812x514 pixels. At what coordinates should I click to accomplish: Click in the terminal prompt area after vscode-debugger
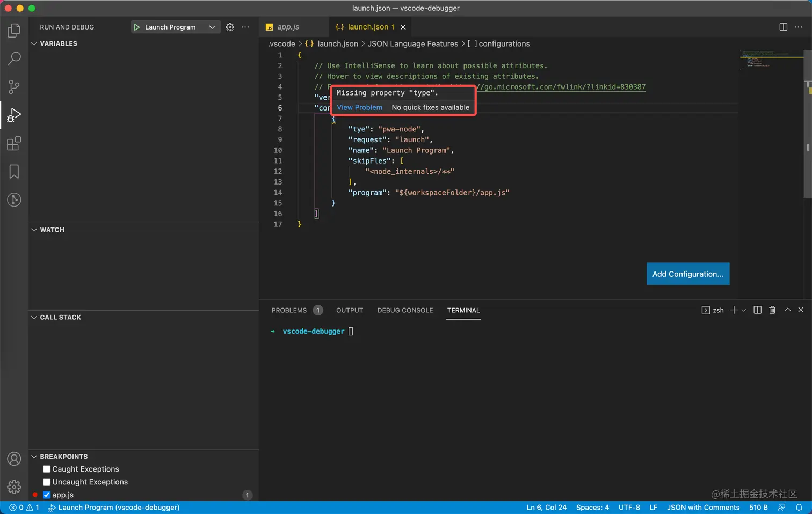pyautogui.click(x=351, y=331)
